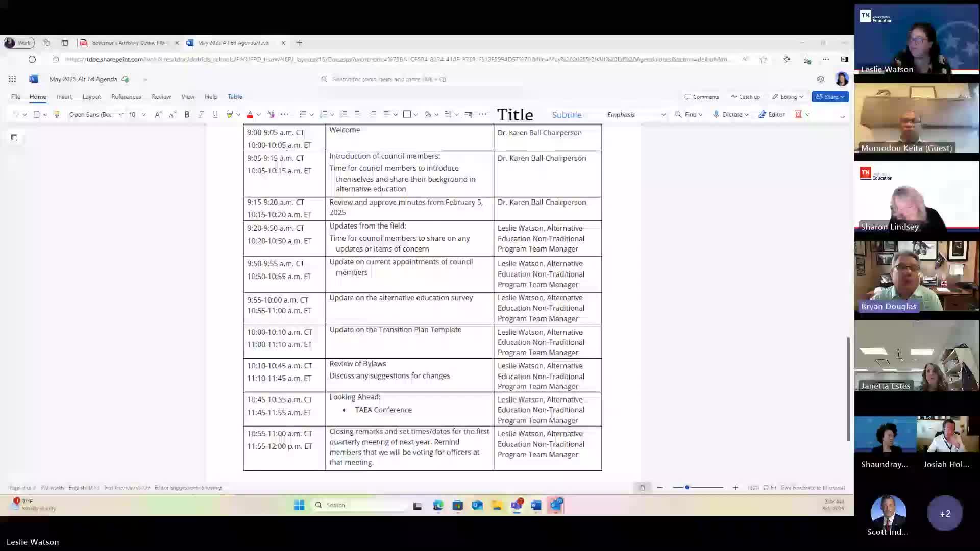Click the Comments button
Viewport: 980px width, 551px height.
pyautogui.click(x=701, y=97)
